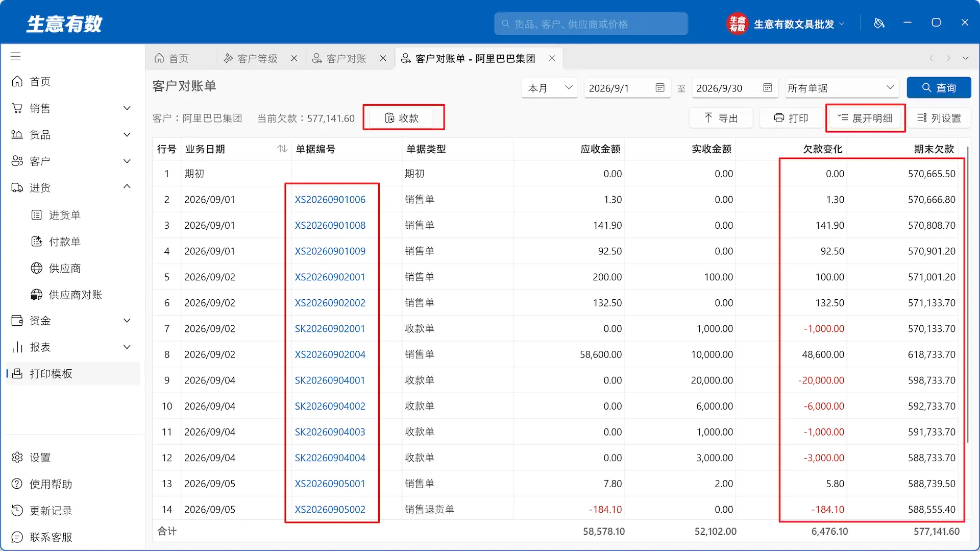Open 进货单 in sidebar

[72, 215]
